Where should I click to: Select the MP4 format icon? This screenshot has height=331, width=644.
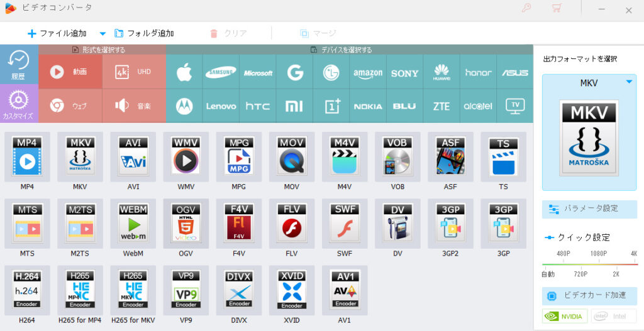point(27,158)
